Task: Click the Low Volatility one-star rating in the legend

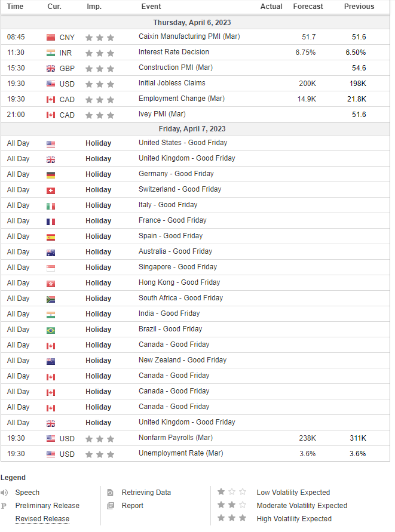Action: pos(232,491)
